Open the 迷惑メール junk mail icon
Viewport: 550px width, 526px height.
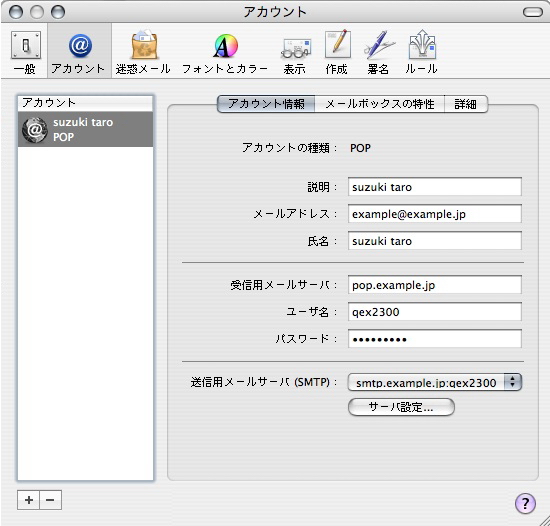[x=144, y=53]
